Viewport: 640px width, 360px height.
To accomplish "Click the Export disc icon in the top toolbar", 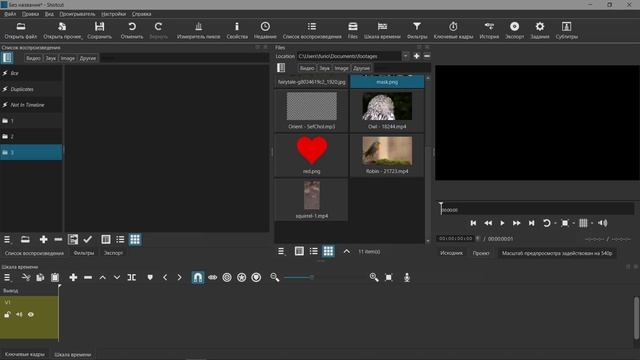I will point(514,27).
